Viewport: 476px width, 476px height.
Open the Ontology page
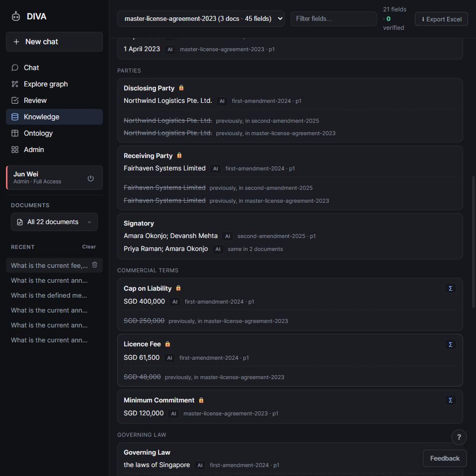click(x=54, y=133)
